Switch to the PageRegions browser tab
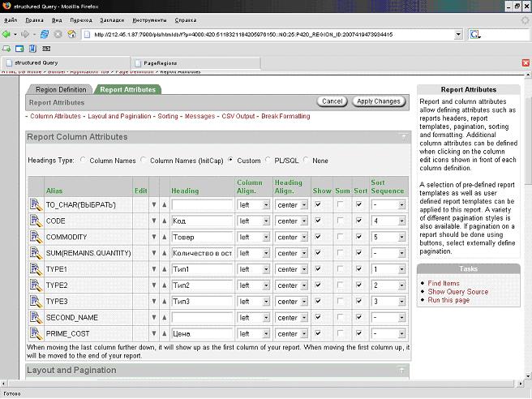The height and width of the screenshot is (399, 532). click(195, 63)
